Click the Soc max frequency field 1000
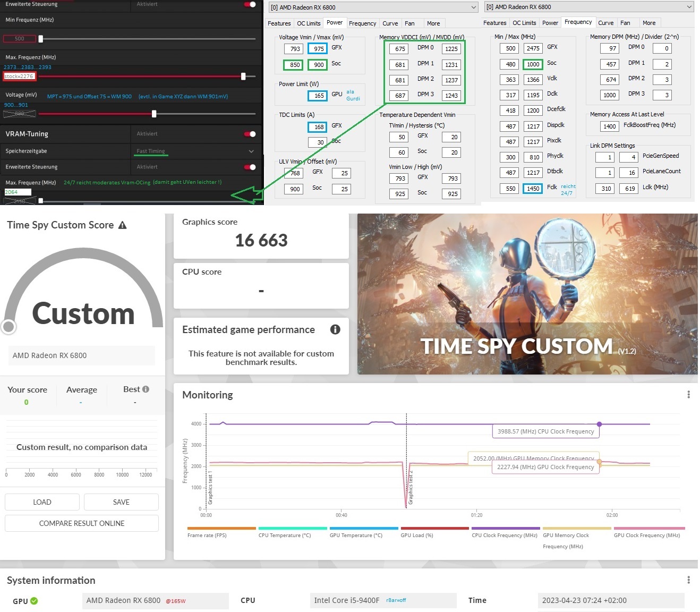Viewport: 700px width, 612px height. pos(533,64)
